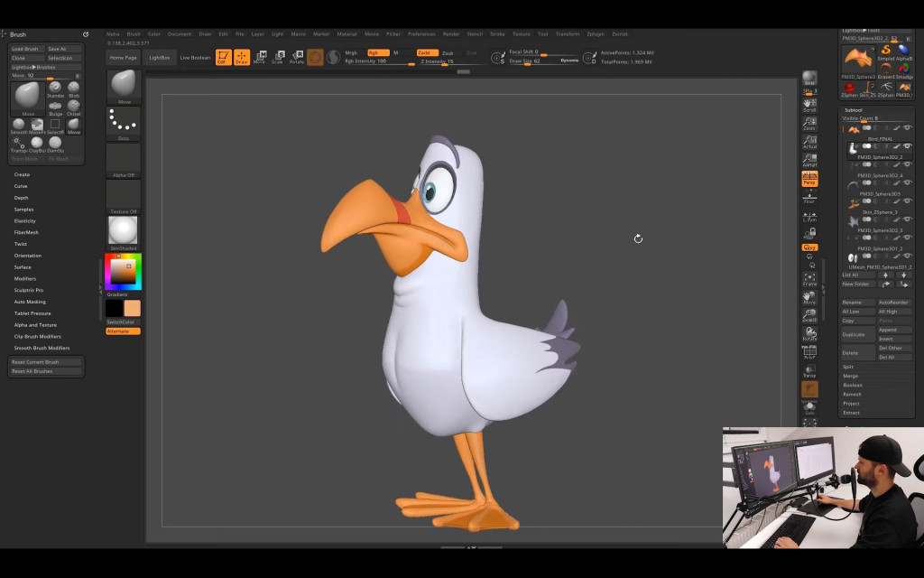Click the Rotate gyro icon in top toolbar
924x578 pixels.
(296, 56)
